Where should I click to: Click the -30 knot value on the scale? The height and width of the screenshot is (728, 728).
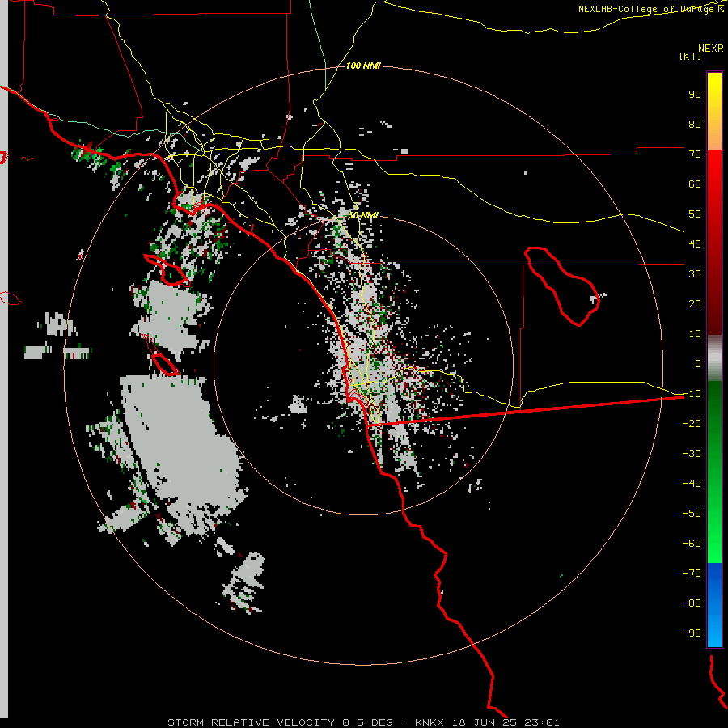coord(692,454)
